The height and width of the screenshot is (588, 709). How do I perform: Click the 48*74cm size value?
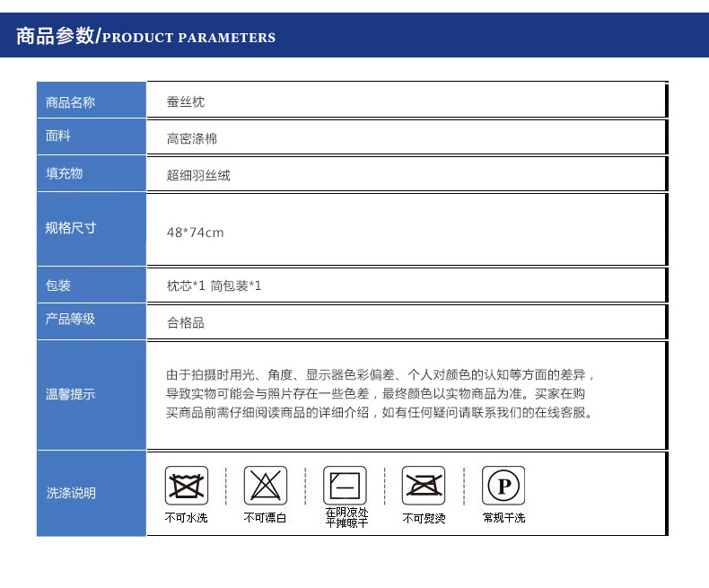point(195,233)
